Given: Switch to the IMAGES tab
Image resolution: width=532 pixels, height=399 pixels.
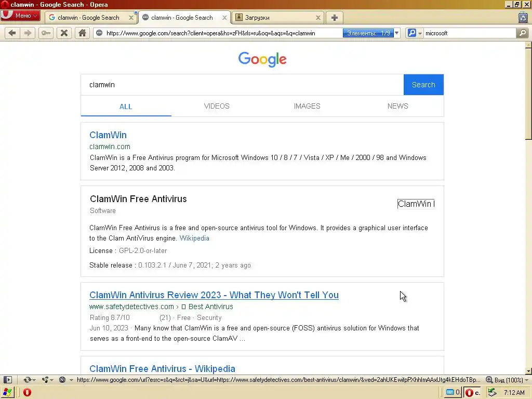Looking at the screenshot, I should click(x=307, y=106).
